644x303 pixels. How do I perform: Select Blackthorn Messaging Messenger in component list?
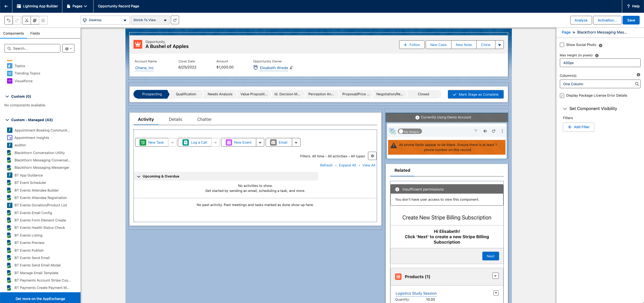click(x=42, y=168)
